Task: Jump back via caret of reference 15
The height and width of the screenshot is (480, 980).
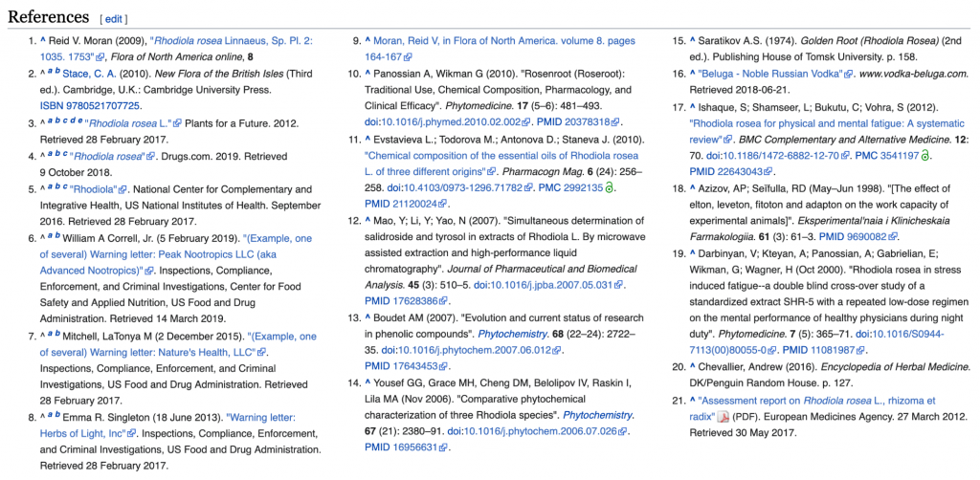Action: click(x=693, y=40)
